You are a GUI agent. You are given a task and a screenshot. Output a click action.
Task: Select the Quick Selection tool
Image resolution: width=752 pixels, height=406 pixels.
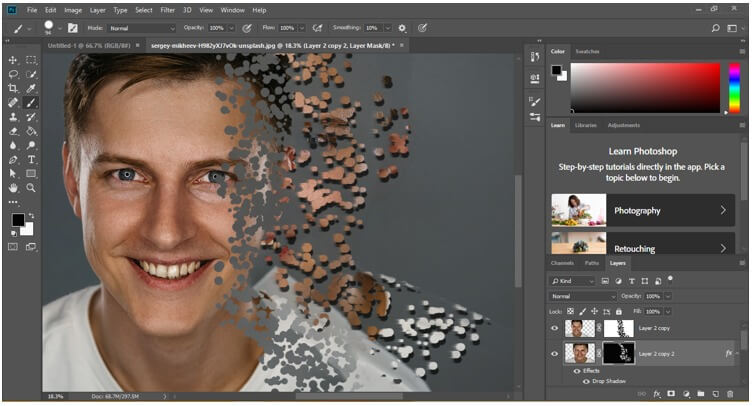[x=31, y=74]
